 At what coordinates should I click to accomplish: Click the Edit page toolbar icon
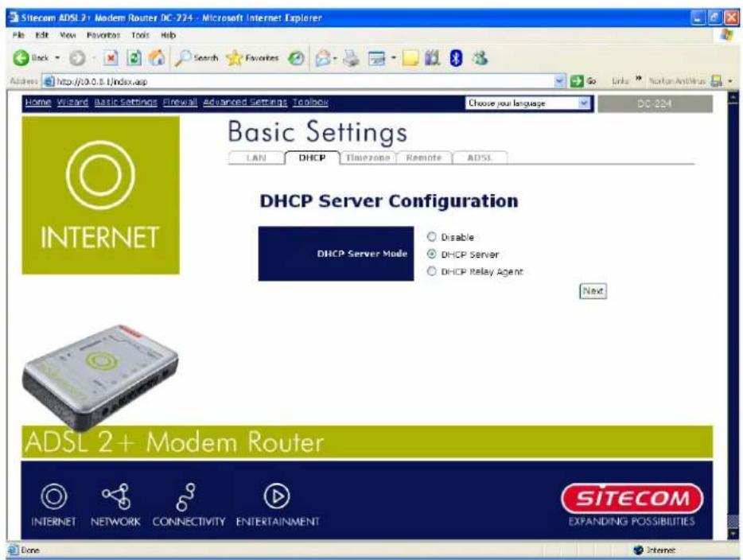[x=377, y=58]
